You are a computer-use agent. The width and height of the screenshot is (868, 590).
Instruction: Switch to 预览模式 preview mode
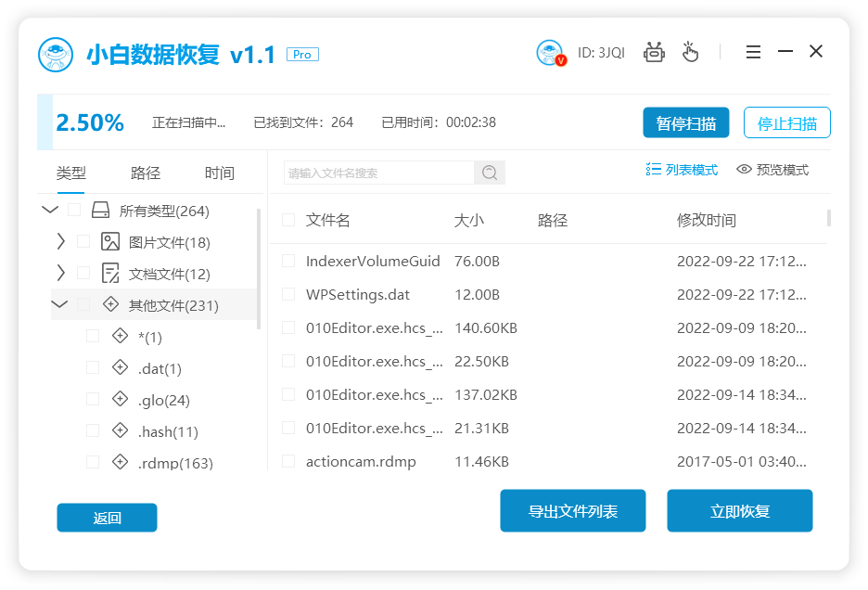(772, 170)
